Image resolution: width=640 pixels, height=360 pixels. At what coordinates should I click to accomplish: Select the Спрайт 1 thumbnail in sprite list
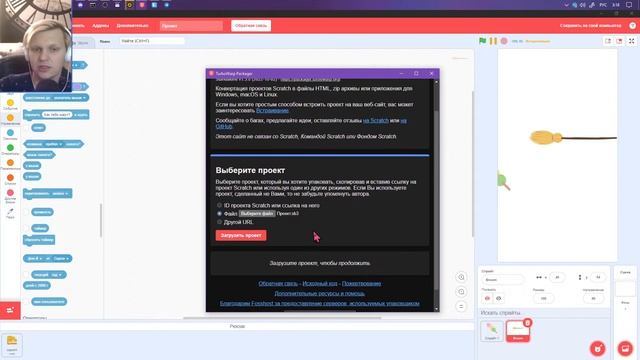[492, 331]
